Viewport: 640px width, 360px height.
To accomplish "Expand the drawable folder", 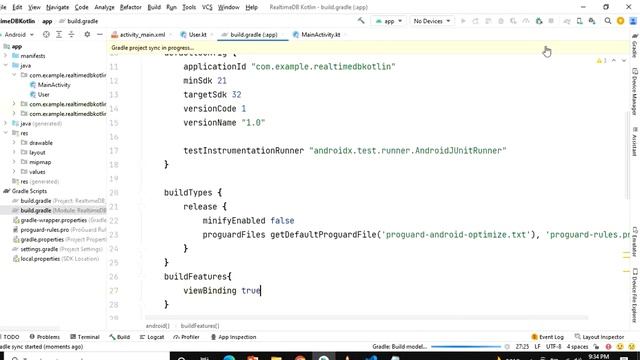I will coord(14,143).
